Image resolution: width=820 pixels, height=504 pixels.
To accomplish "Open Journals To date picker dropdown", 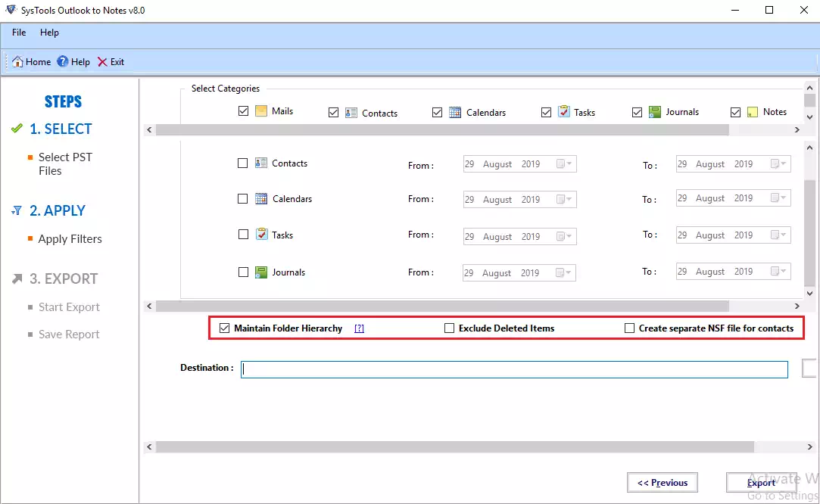I will click(778, 271).
